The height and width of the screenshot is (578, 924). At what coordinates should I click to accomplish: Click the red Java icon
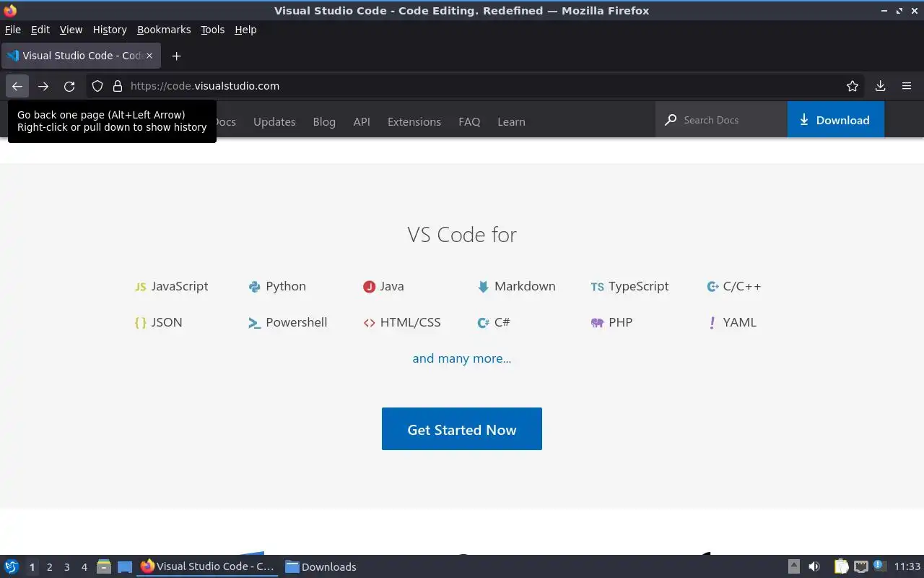click(369, 287)
